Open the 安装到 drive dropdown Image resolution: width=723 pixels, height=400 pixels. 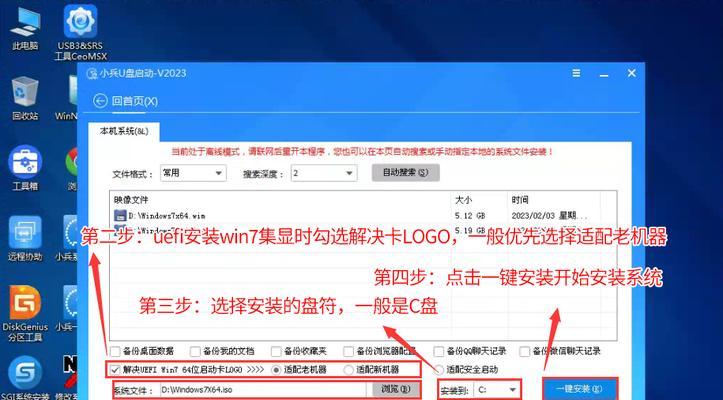click(498, 389)
